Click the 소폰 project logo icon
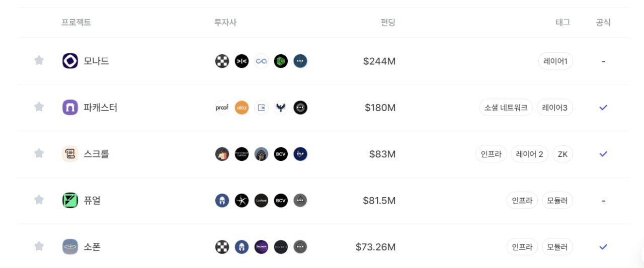 [70, 247]
